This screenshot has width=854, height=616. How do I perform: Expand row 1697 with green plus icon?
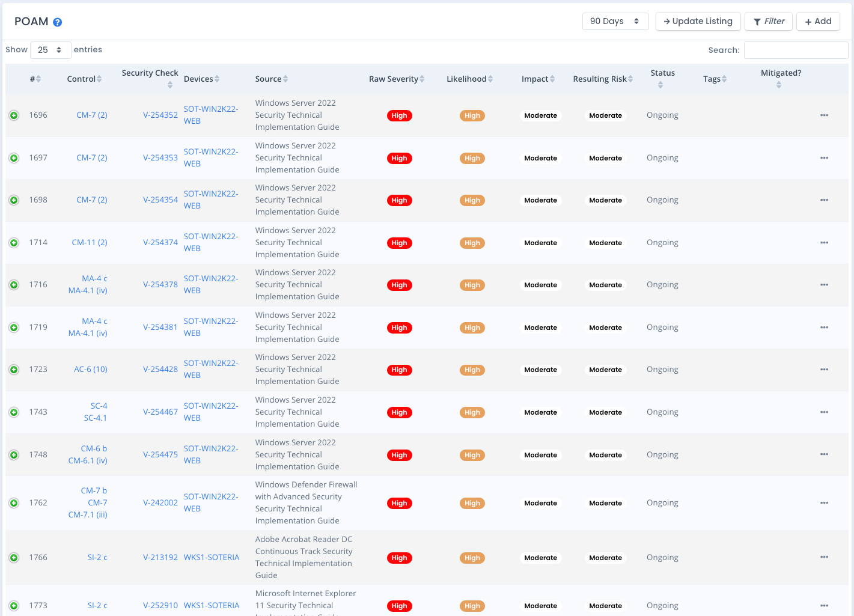click(14, 158)
